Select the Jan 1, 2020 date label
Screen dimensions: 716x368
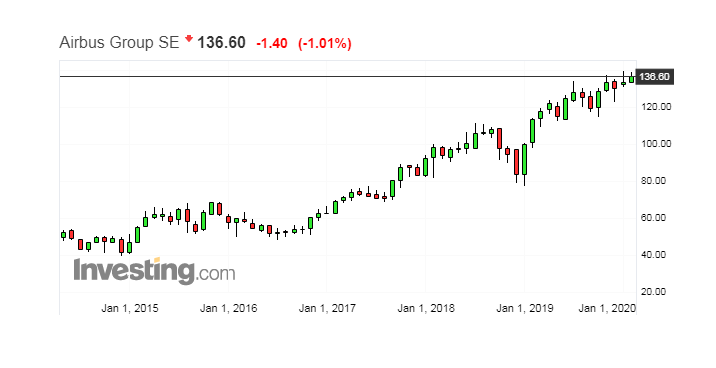[x=607, y=308]
